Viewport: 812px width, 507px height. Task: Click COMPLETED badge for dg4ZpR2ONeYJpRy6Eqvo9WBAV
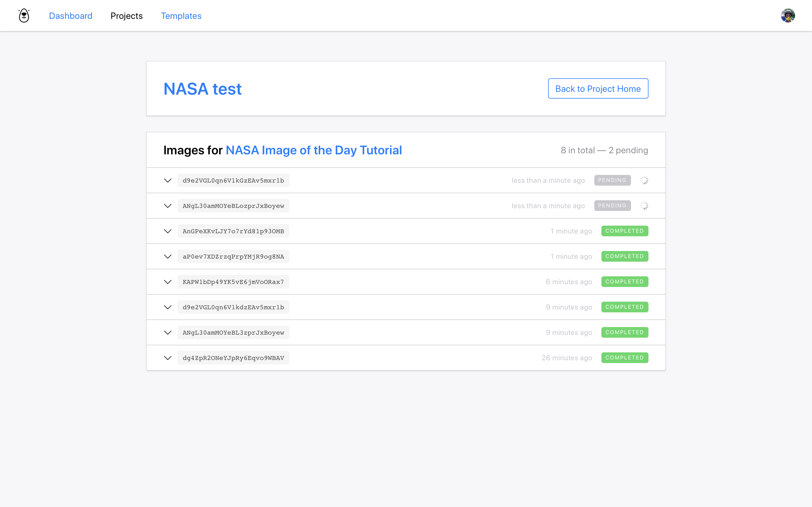[625, 358]
